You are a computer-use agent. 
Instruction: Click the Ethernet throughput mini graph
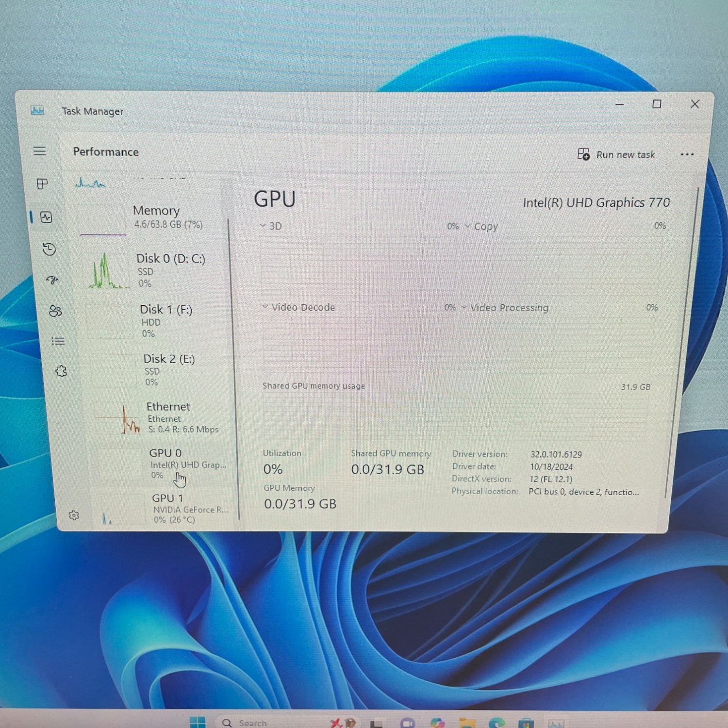pyautogui.click(x=117, y=417)
